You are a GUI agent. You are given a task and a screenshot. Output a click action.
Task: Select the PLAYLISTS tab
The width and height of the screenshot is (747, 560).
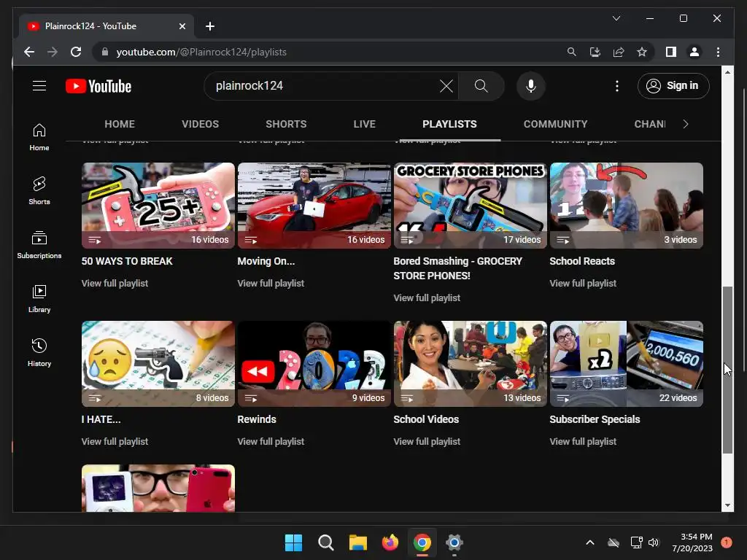click(x=449, y=124)
